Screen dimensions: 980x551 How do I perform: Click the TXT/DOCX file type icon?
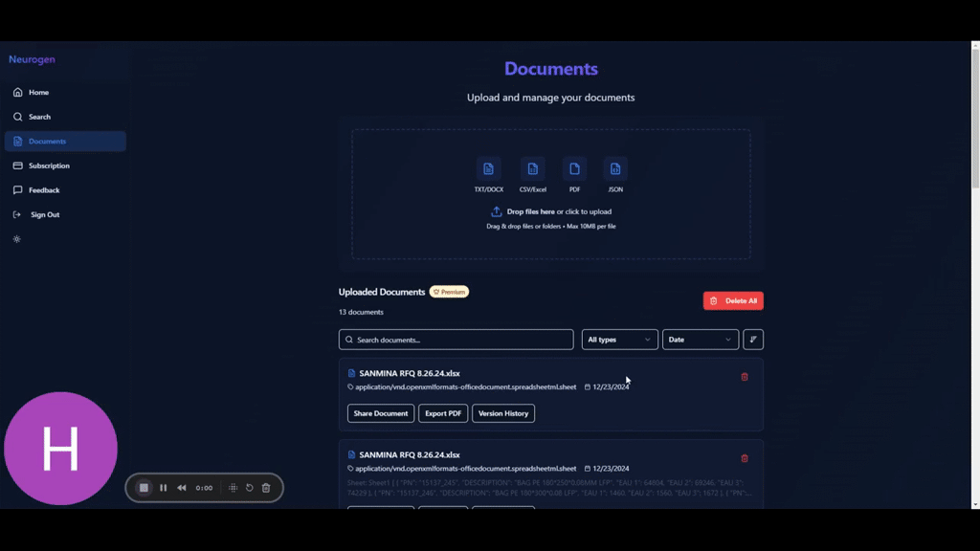pyautogui.click(x=488, y=169)
